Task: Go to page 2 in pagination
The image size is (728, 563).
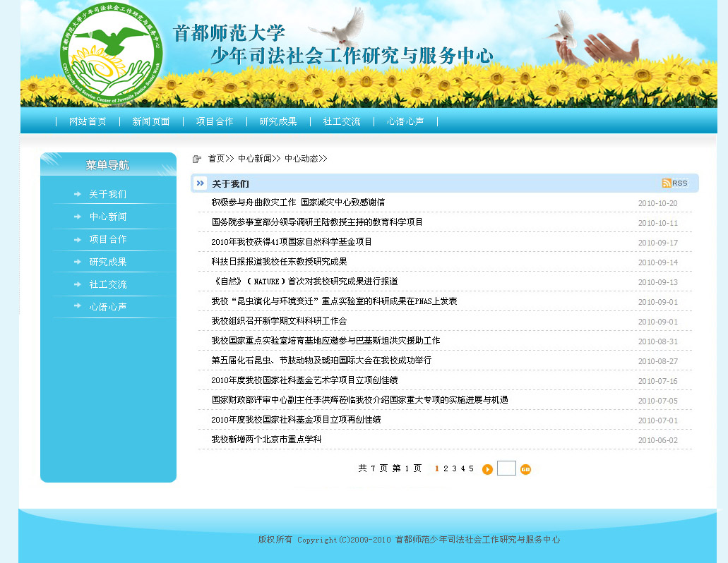Action: click(x=446, y=469)
